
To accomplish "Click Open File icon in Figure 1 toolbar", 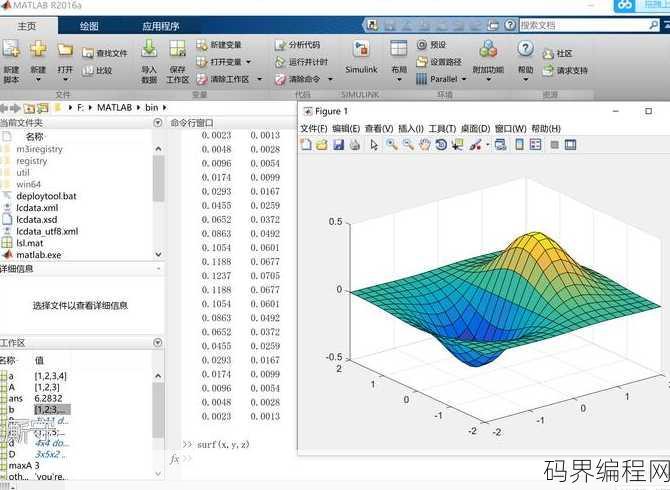I will coord(322,145).
